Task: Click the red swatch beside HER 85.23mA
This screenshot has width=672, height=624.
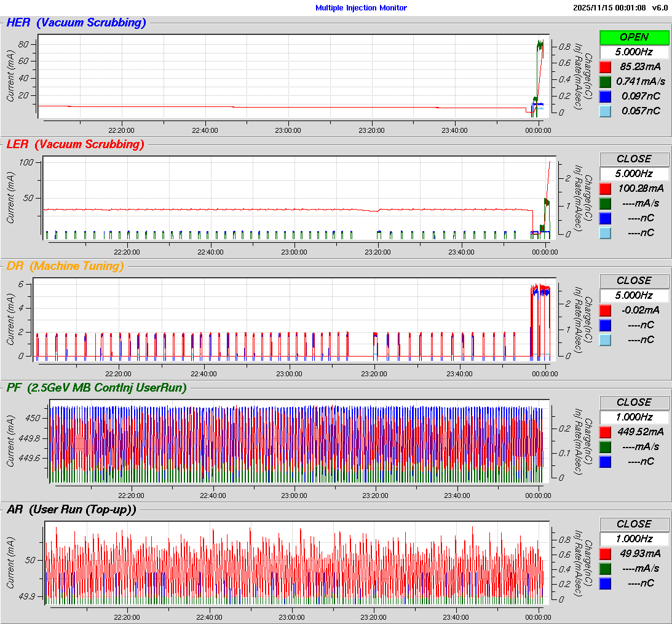Action: (606, 67)
